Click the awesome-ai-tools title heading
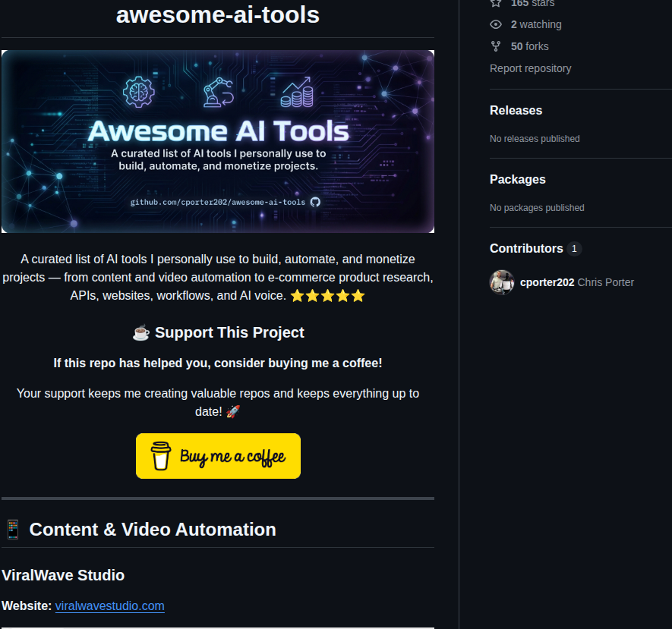 (x=218, y=15)
